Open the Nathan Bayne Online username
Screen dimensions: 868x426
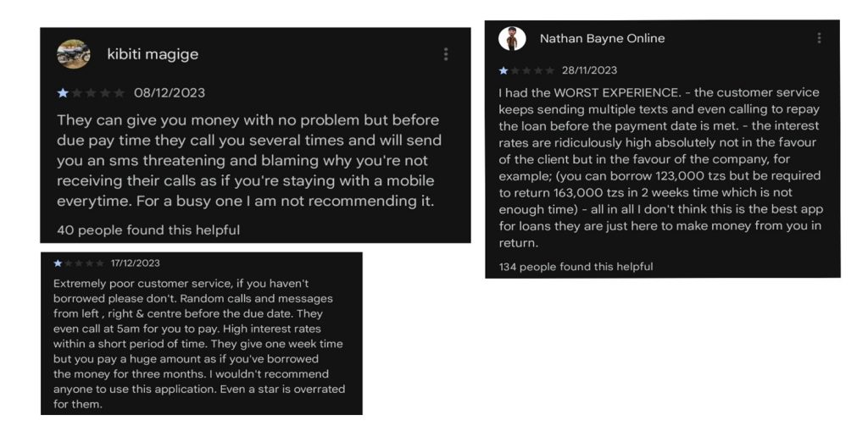[x=603, y=38]
